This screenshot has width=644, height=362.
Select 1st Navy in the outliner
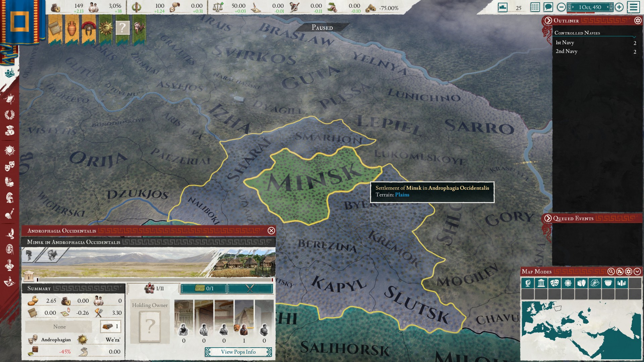565,43
